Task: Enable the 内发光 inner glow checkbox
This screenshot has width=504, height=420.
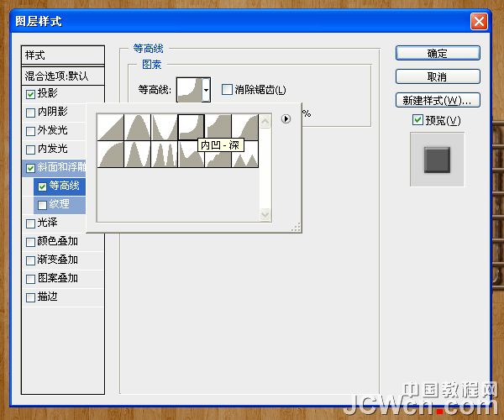Action: [30, 150]
